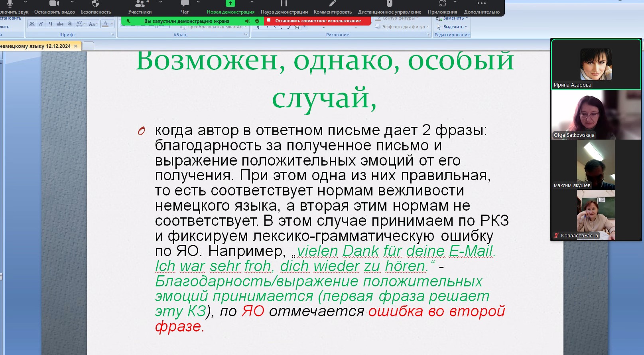Select Olga Satkowskaja's video thumbnail
644x355 pixels.
coord(596,115)
